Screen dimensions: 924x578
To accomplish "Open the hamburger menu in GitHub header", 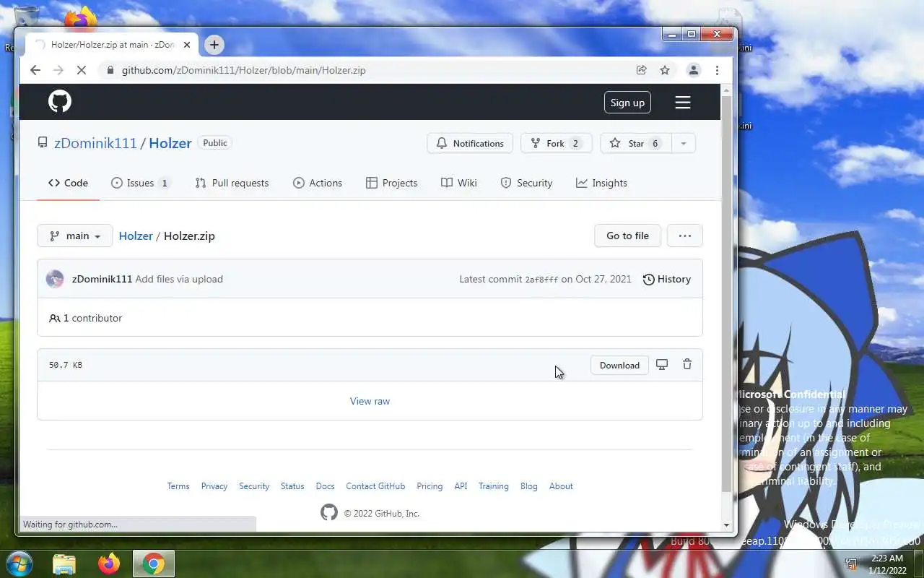I will coord(683,103).
